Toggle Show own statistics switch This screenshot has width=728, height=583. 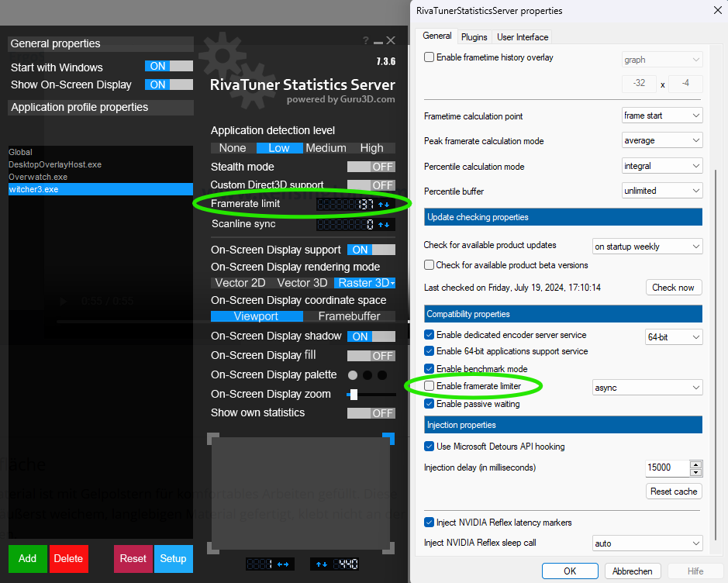(x=371, y=413)
